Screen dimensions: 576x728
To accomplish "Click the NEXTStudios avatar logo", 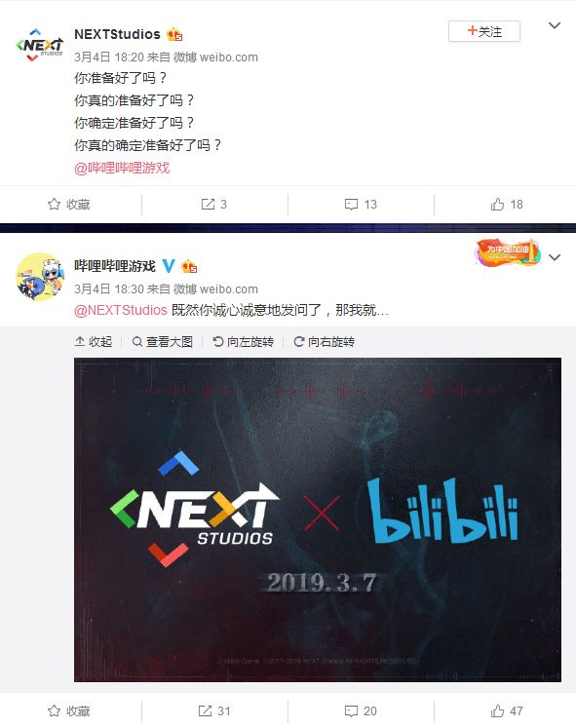I will (39, 45).
